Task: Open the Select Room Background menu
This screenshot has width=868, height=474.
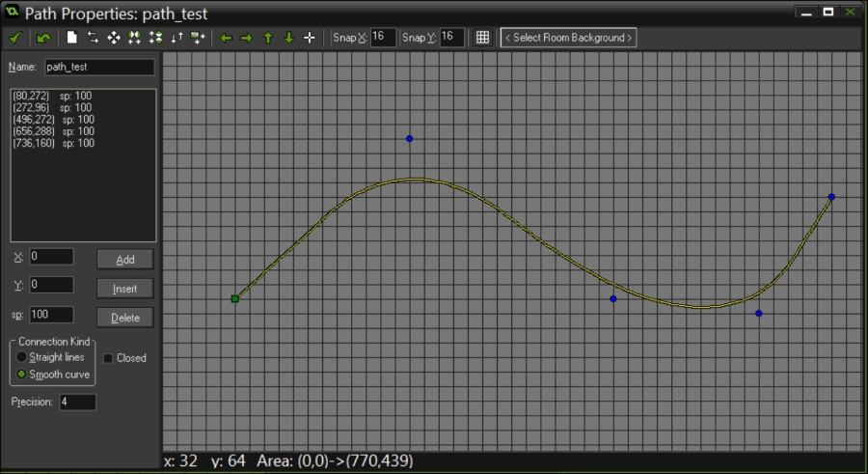Action: point(568,38)
